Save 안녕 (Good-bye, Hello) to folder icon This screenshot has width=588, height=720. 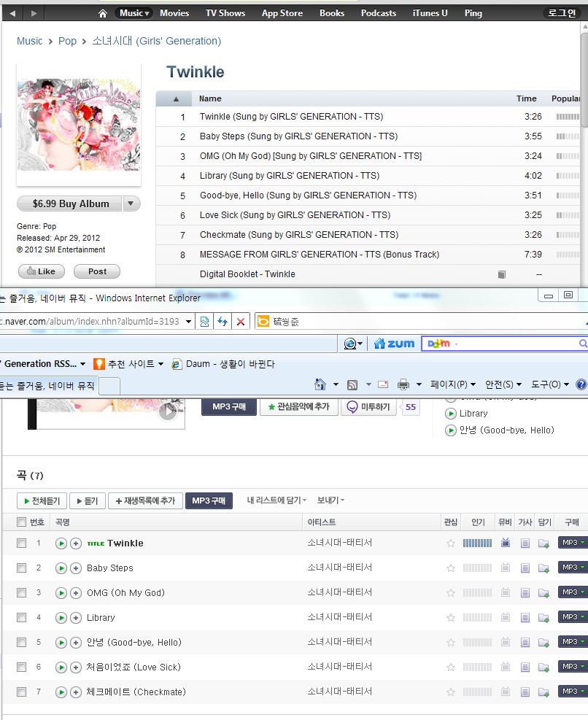[543, 643]
